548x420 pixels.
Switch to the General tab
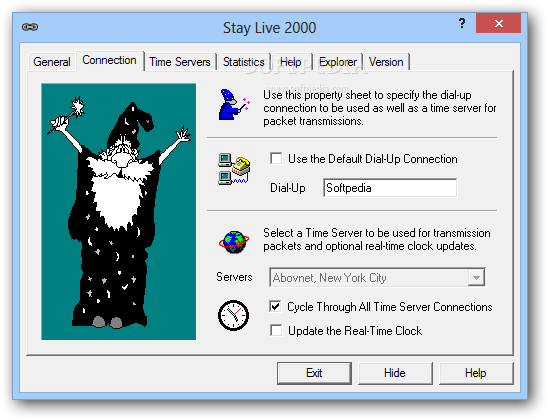click(x=52, y=62)
